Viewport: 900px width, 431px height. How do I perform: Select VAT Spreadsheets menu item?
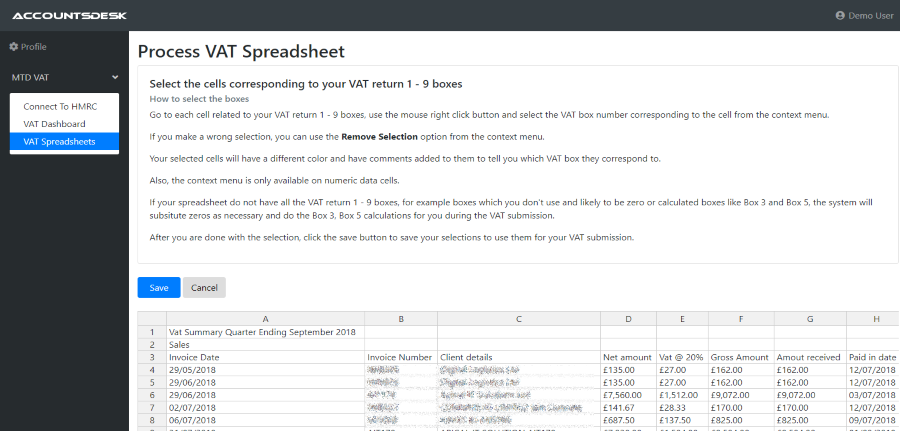click(60, 142)
